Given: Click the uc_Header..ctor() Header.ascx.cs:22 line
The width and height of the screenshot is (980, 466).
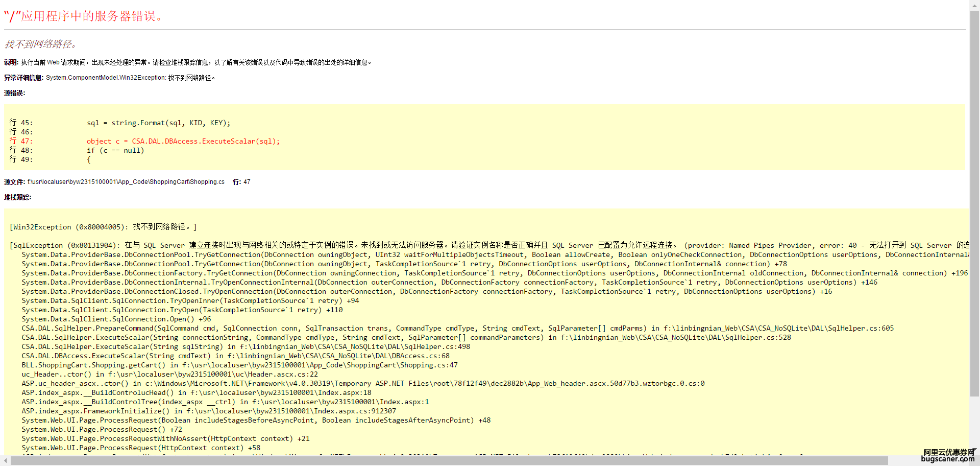Looking at the screenshot, I should click(x=170, y=374).
